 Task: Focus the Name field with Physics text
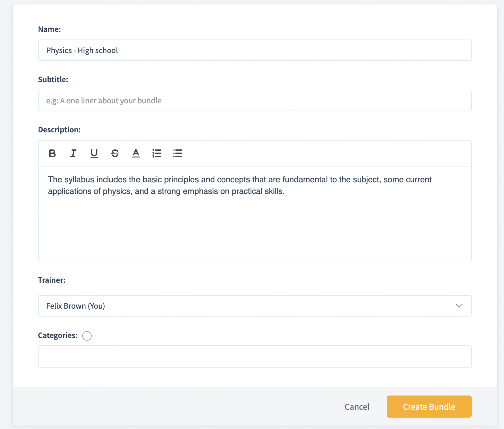coord(255,50)
